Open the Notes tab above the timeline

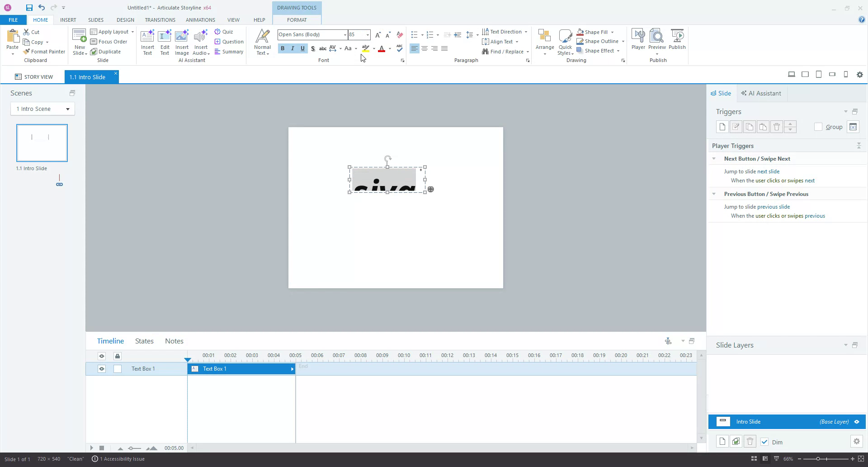pyautogui.click(x=174, y=341)
